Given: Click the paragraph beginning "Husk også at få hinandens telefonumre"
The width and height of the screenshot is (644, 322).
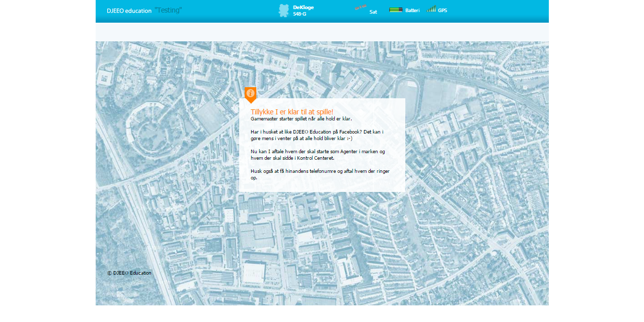Looking at the screenshot, I should tap(320, 174).
